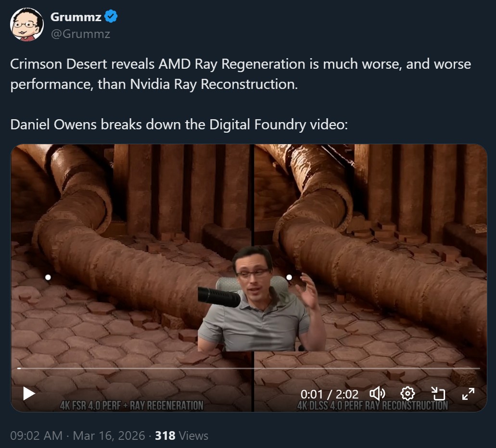Viewport: 496px width, 448px height.
Task: Seek on the video progress bar
Action: [x=249, y=368]
